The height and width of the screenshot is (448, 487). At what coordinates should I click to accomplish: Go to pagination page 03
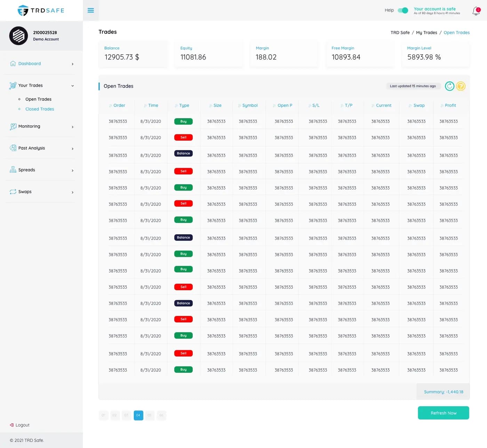pos(126,415)
